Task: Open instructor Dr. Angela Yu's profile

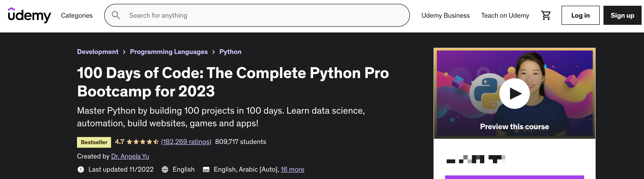Action: (x=130, y=156)
